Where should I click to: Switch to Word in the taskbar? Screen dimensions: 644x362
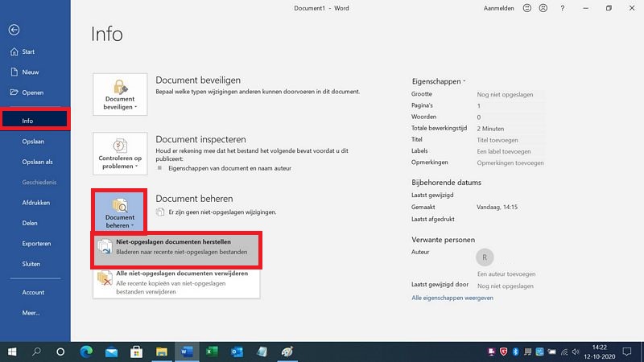(x=187, y=352)
